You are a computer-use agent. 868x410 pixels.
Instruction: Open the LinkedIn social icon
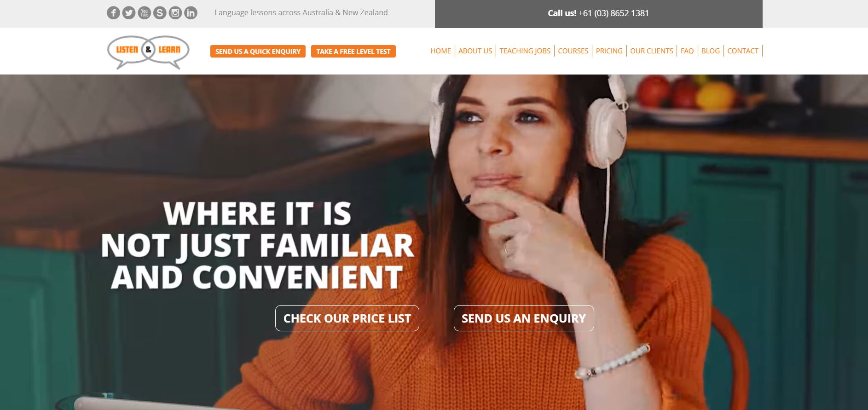(191, 13)
